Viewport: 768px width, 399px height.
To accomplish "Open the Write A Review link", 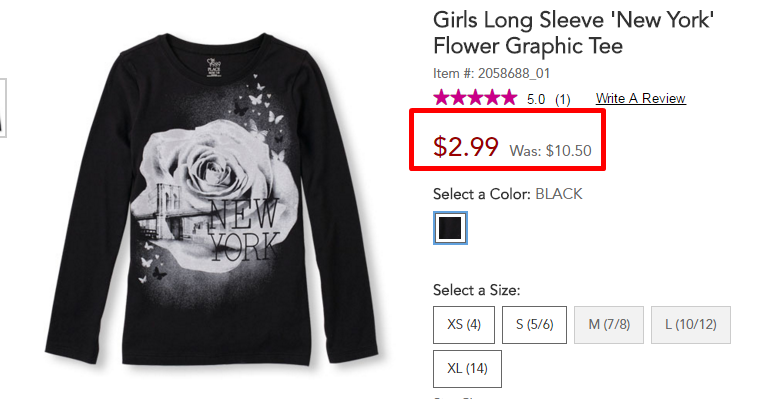I will click(640, 98).
